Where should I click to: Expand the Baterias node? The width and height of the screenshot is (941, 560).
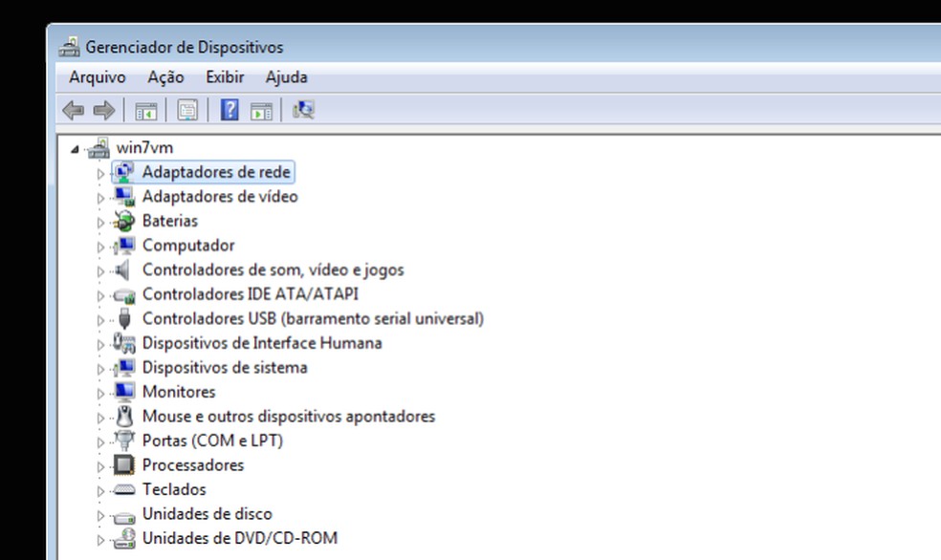[x=100, y=223]
